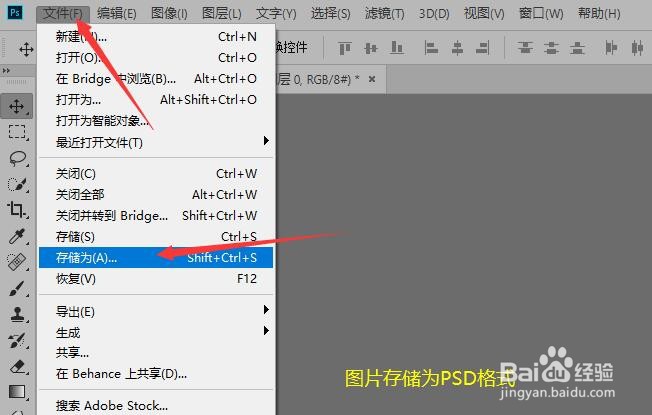
Task: Open the 帮助(H) menu
Action: pos(599,14)
